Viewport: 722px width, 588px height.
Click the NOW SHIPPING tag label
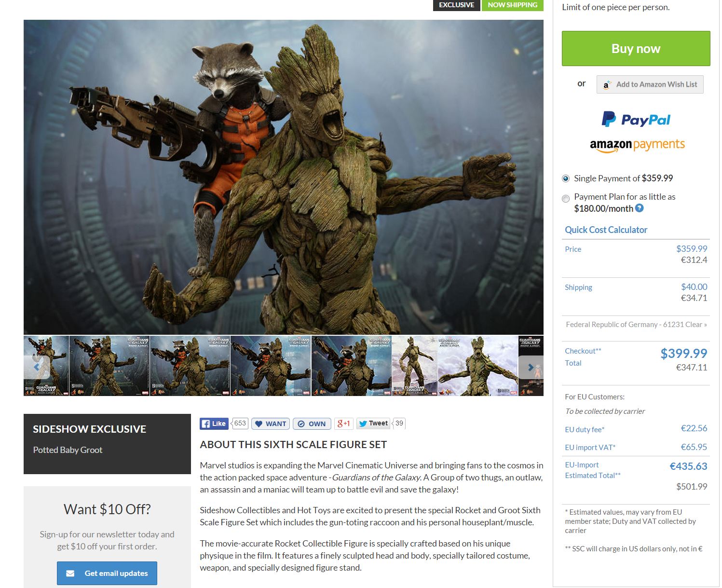[512, 5]
